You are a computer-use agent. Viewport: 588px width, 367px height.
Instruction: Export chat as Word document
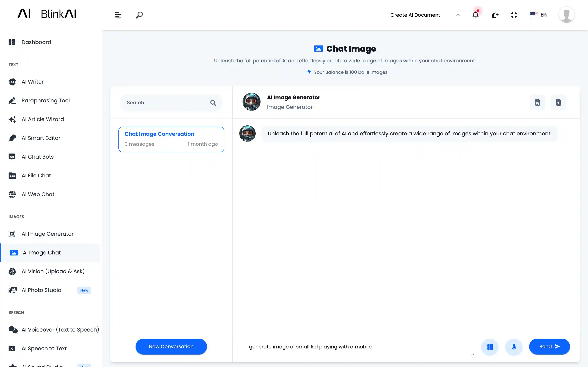[x=537, y=102]
